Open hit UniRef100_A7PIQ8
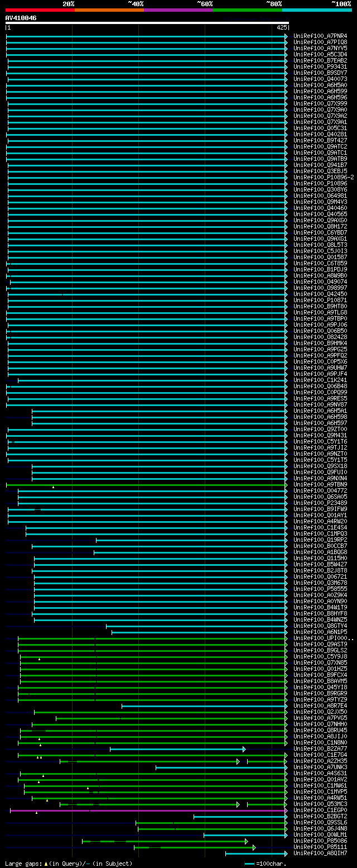 coord(320,42)
